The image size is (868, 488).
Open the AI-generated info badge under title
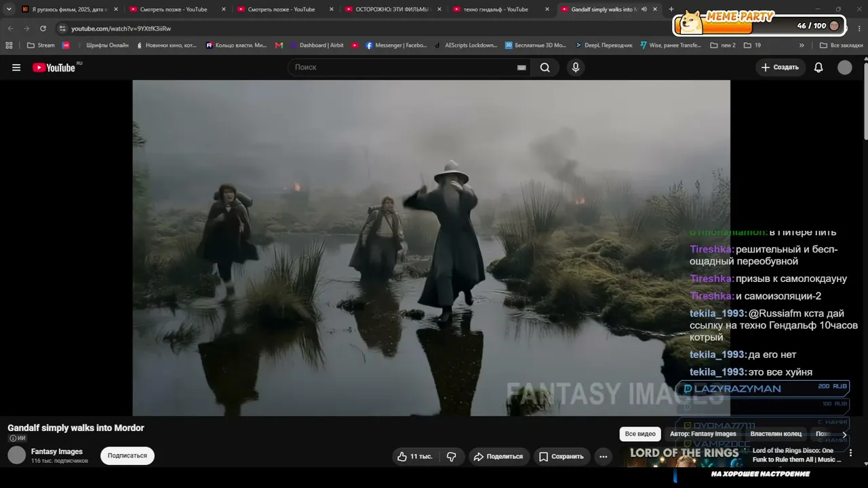click(17, 439)
